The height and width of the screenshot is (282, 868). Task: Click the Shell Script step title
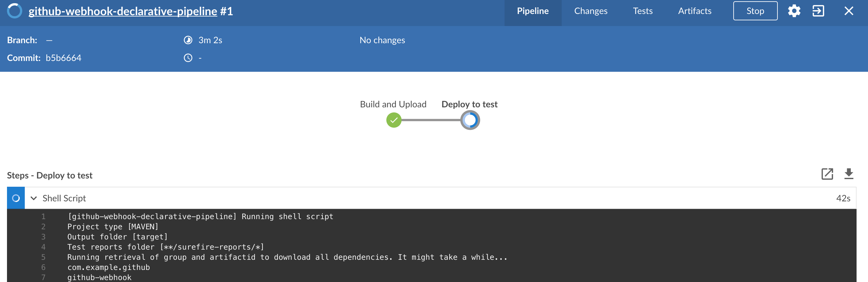click(x=64, y=198)
